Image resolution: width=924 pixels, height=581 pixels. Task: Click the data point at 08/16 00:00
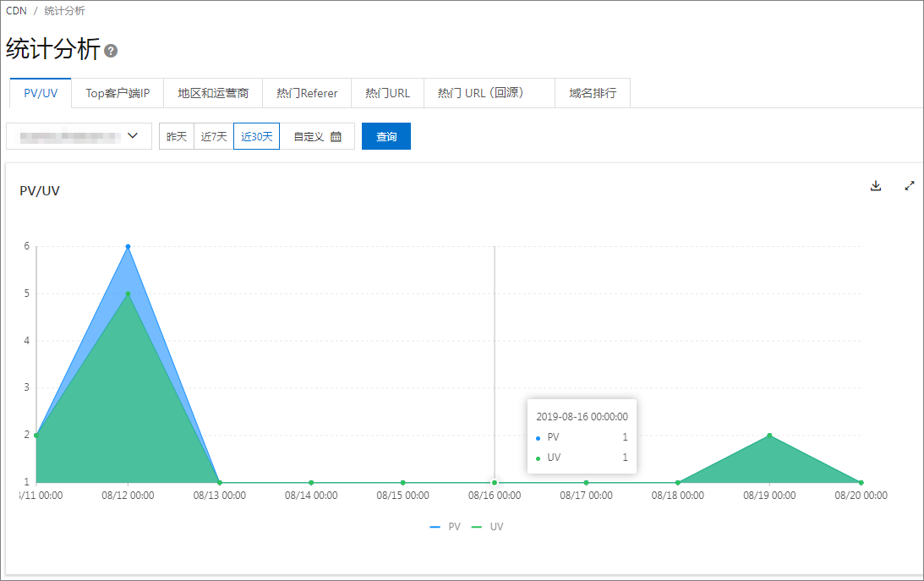tap(495, 483)
